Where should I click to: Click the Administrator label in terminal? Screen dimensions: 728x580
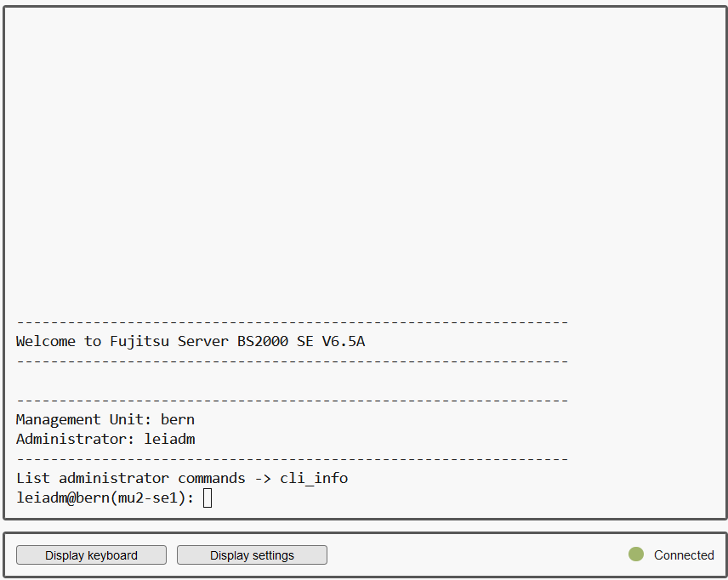click(76, 439)
